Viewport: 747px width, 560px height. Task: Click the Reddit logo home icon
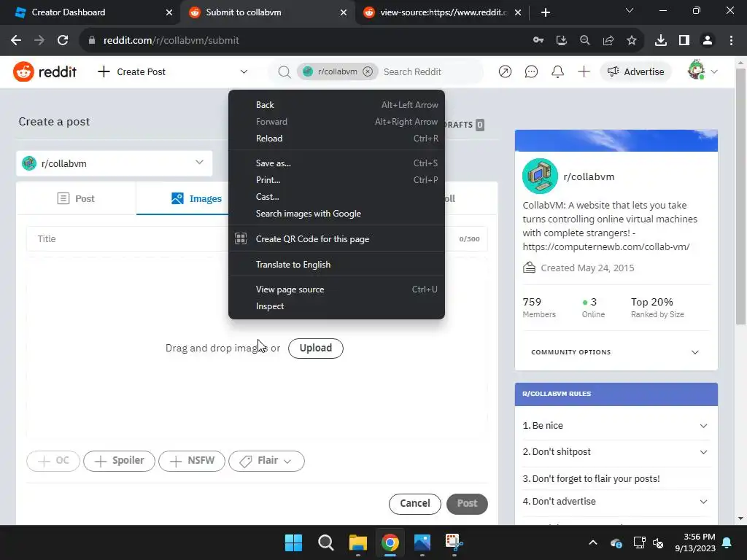pyautogui.click(x=44, y=72)
